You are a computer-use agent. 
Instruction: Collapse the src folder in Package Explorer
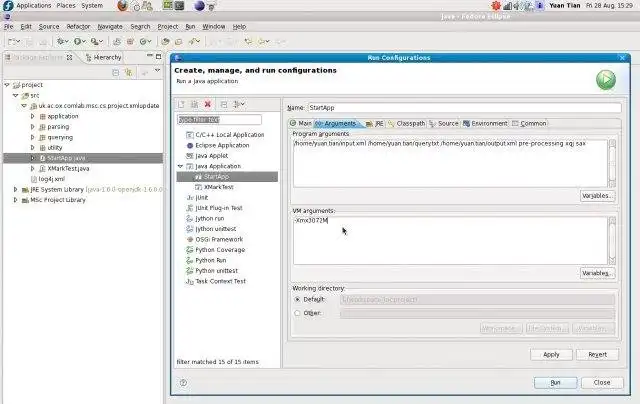click(16, 95)
